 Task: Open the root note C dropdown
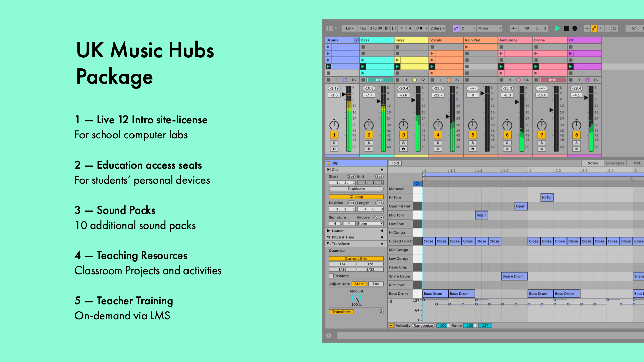click(468, 28)
